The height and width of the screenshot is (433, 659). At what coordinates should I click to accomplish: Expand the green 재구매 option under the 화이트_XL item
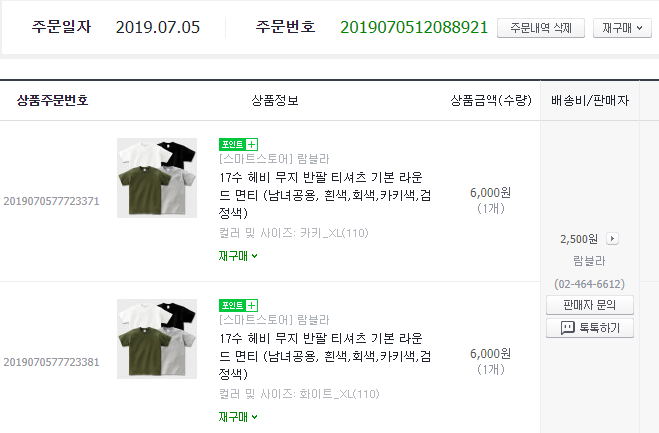click(x=238, y=416)
